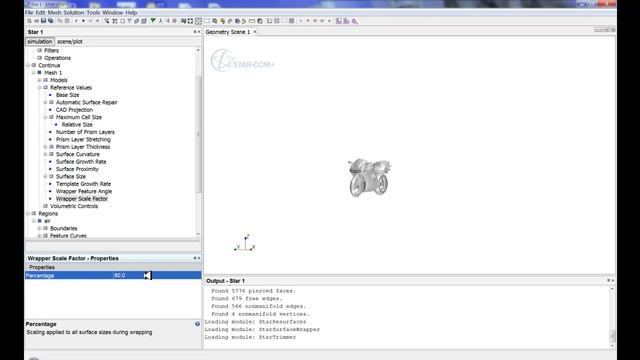Expand the Boundaries node
This screenshot has width=640, height=360.
[x=40, y=228]
